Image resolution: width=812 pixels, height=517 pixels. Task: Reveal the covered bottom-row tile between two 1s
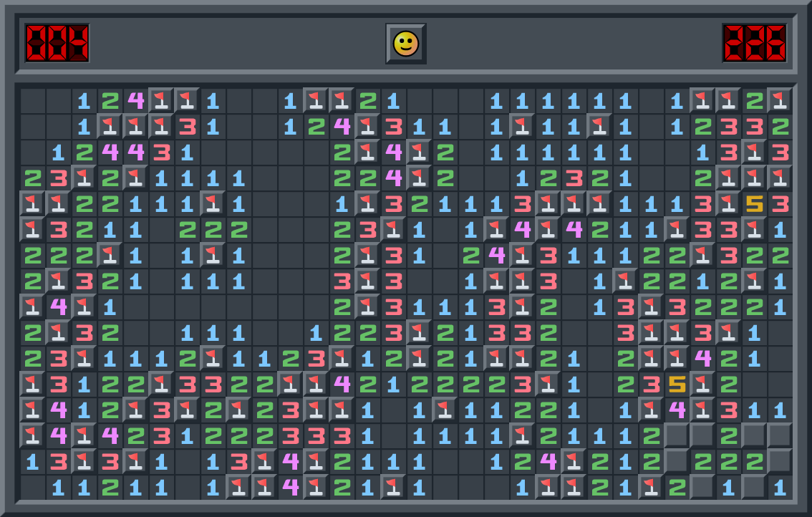tap(754, 488)
